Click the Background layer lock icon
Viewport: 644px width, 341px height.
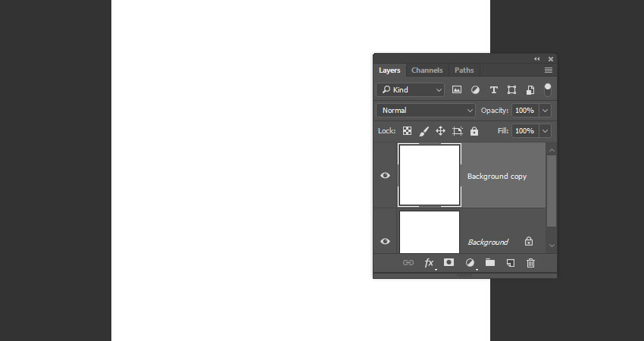tap(529, 241)
